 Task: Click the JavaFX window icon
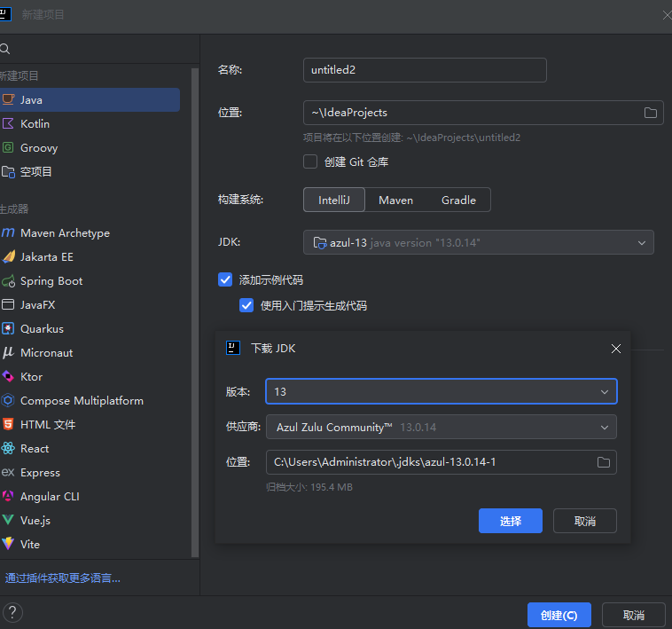click(x=8, y=304)
